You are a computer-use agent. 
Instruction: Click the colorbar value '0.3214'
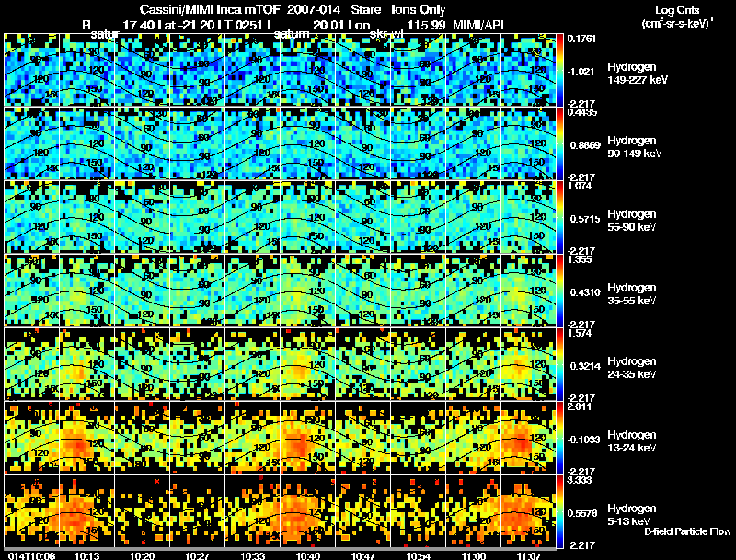585,366
